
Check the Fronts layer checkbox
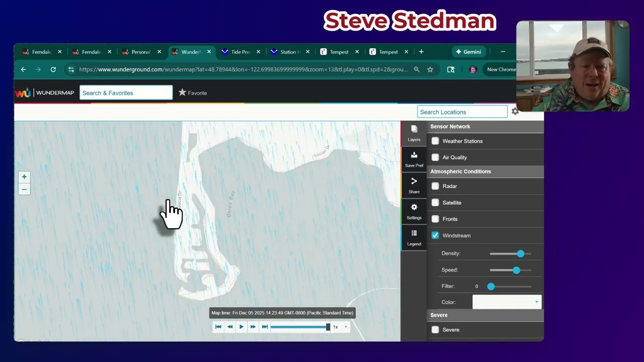click(x=435, y=219)
